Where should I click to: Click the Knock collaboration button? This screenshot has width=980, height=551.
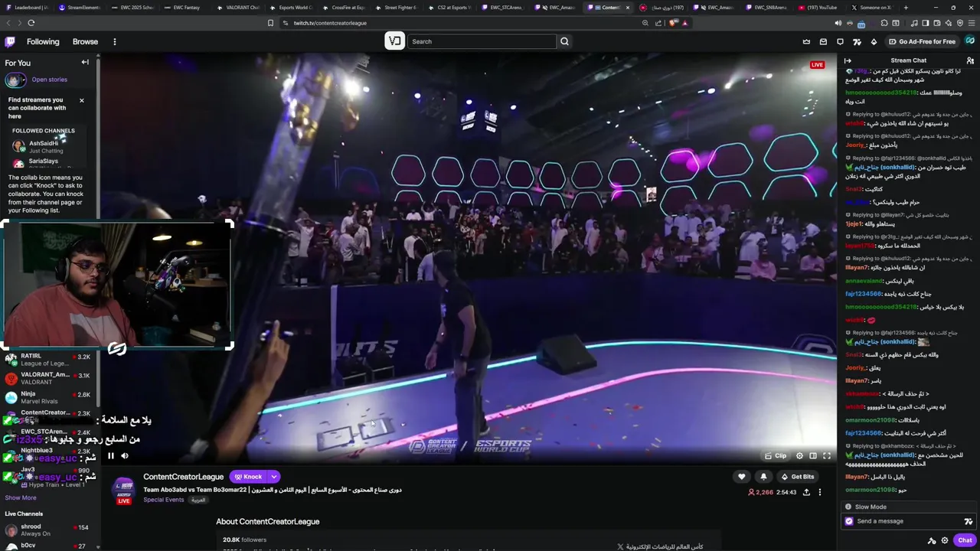(248, 477)
